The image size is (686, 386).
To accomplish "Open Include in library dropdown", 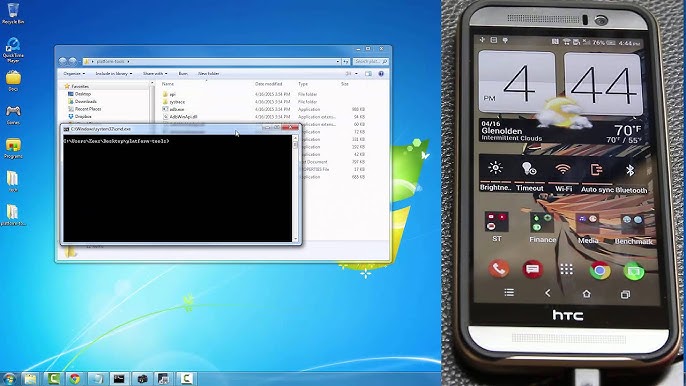I will (x=114, y=74).
